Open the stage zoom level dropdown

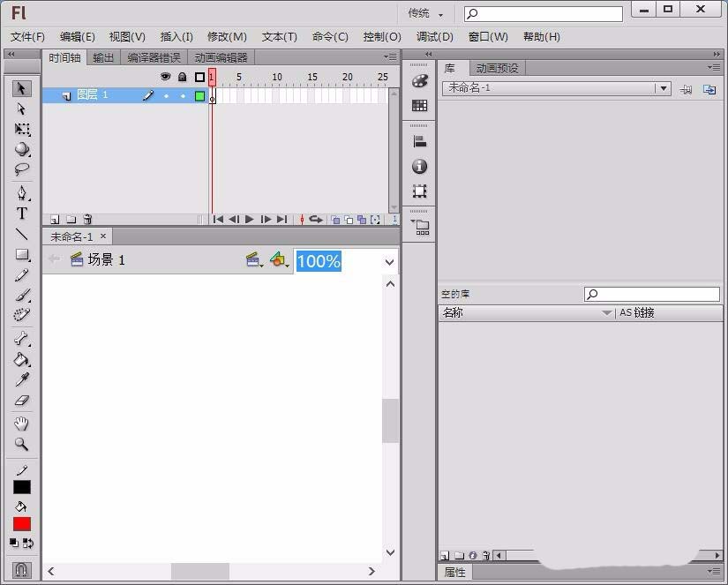pos(388,261)
